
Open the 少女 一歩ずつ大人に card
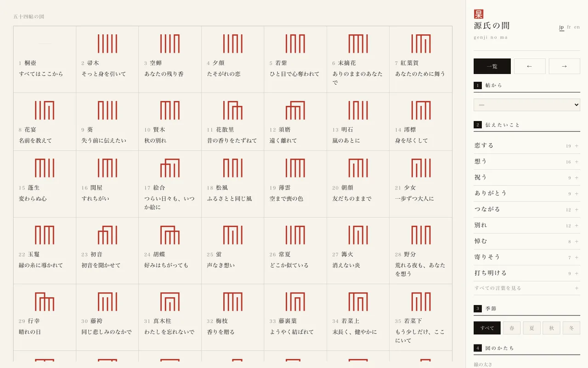tap(421, 184)
